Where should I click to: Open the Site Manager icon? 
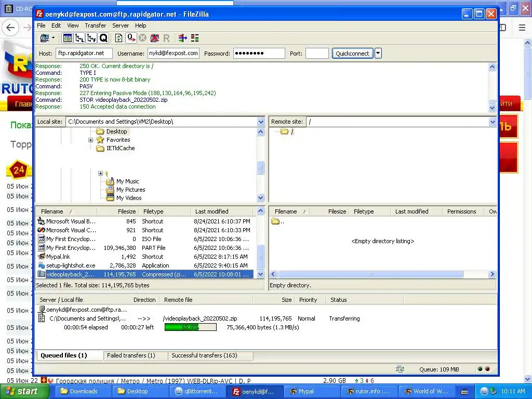tap(45, 38)
